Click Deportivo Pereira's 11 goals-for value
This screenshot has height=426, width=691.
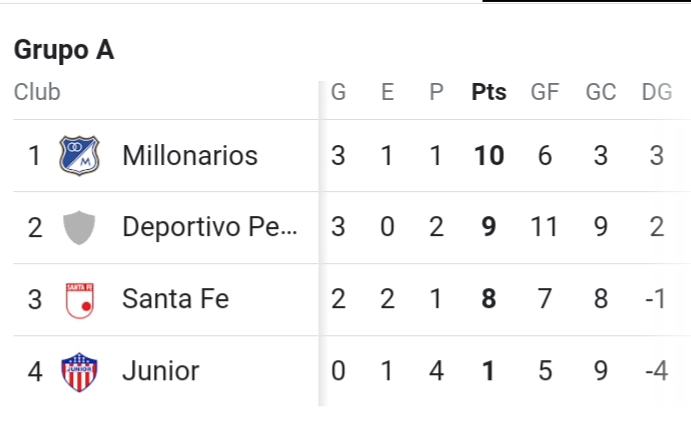pos(545,228)
